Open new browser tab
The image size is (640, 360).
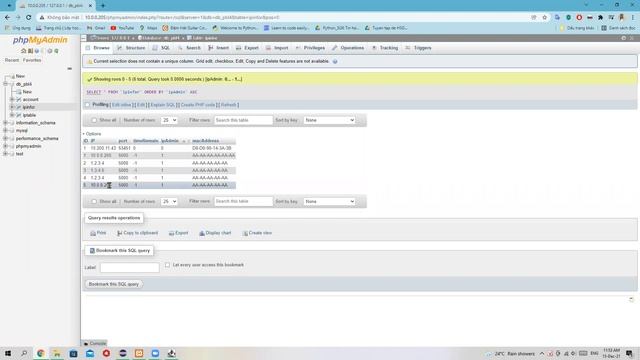pos(103,5)
